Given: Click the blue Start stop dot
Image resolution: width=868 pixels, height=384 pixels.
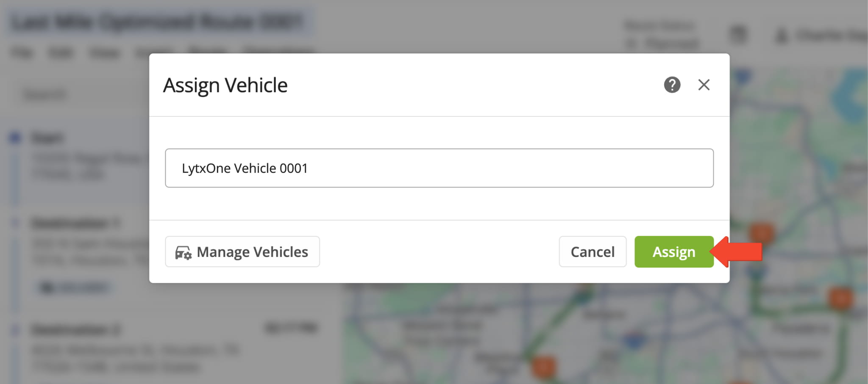Looking at the screenshot, I should coord(15,138).
